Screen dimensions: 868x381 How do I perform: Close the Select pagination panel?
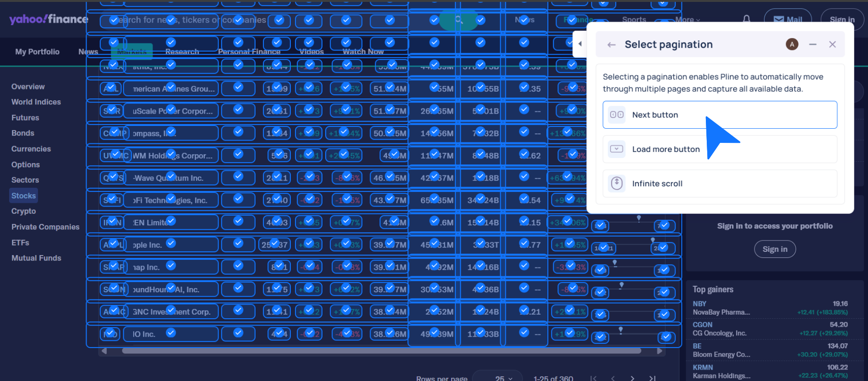(832, 44)
